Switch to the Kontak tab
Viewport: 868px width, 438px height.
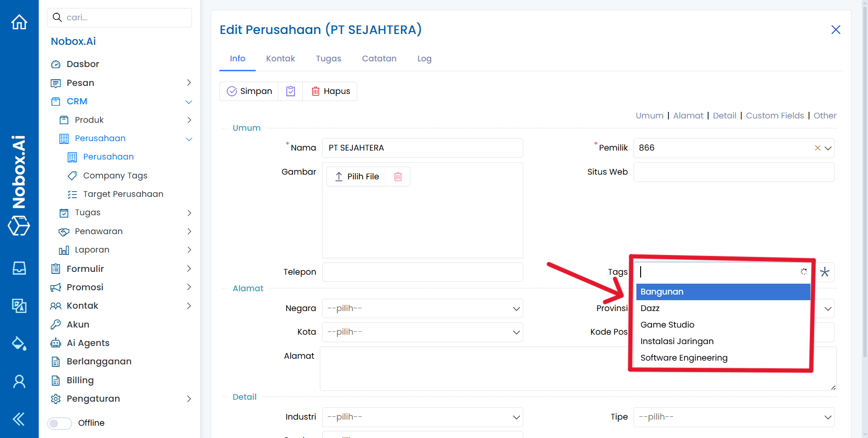(280, 59)
